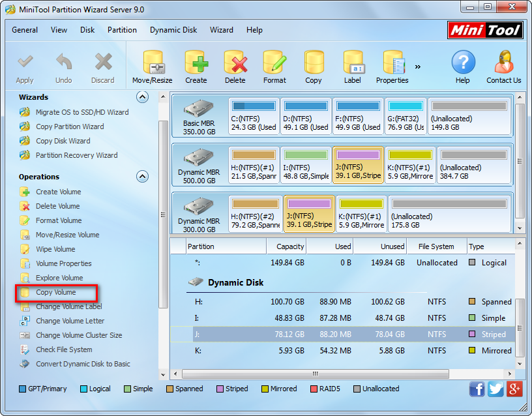Collapse the Operations section
Image resolution: width=532 pixels, height=416 pixels.
pyautogui.click(x=143, y=177)
